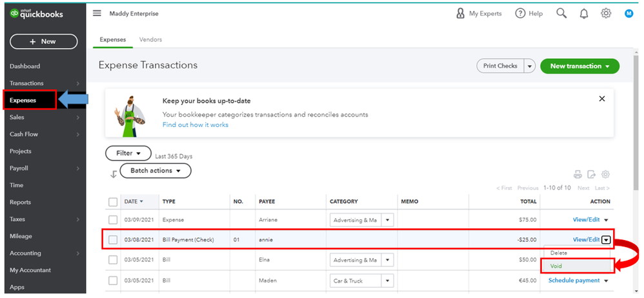Open the Help question mark icon
644x298 pixels.
tap(520, 14)
